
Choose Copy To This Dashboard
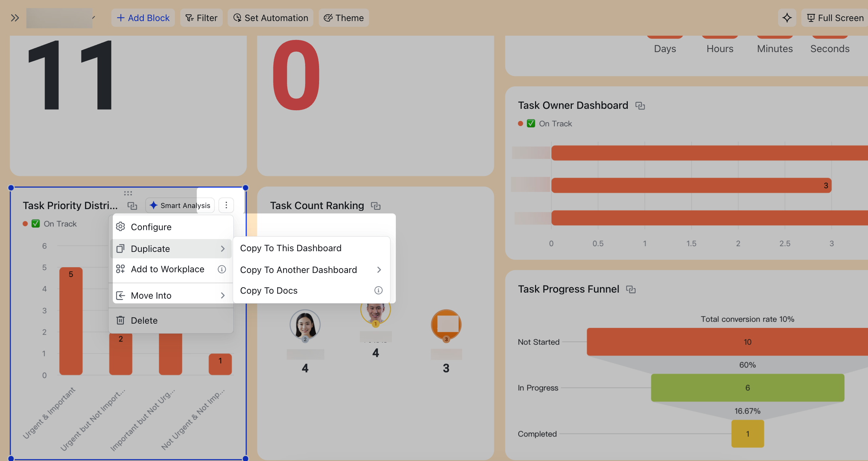(x=312, y=248)
